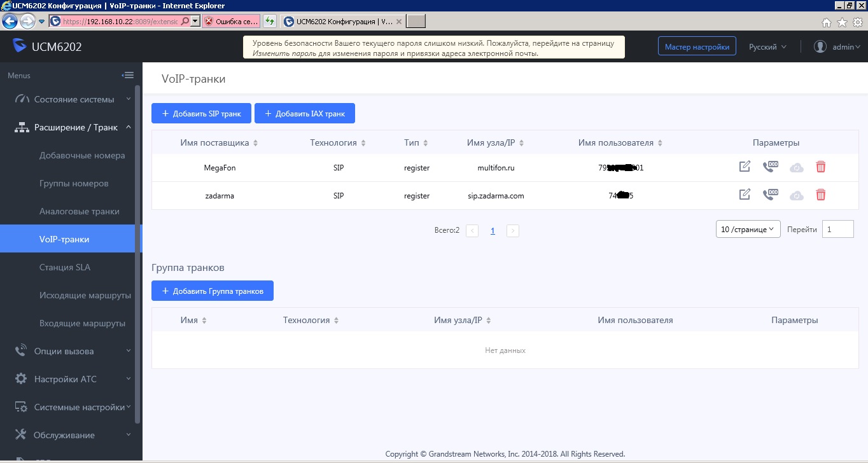Image resolution: width=868 pixels, height=463 pixels.
Task: Edit the zadarma trunk
Action: [x=745, y=195]
